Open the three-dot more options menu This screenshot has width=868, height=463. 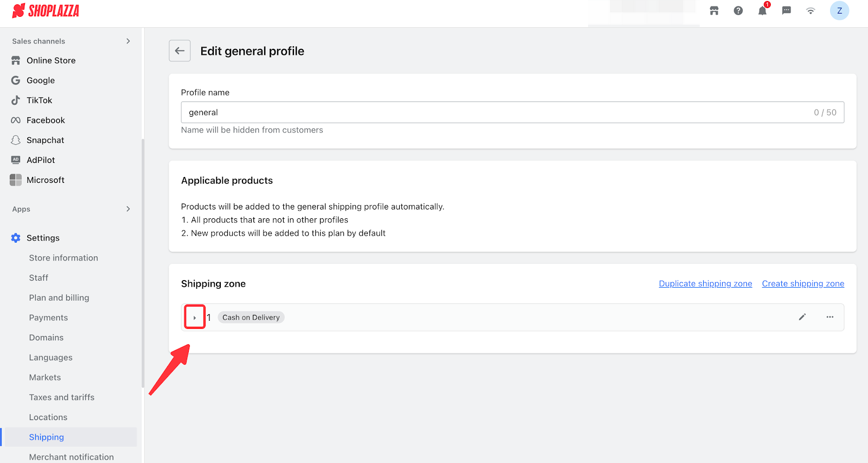829,317
